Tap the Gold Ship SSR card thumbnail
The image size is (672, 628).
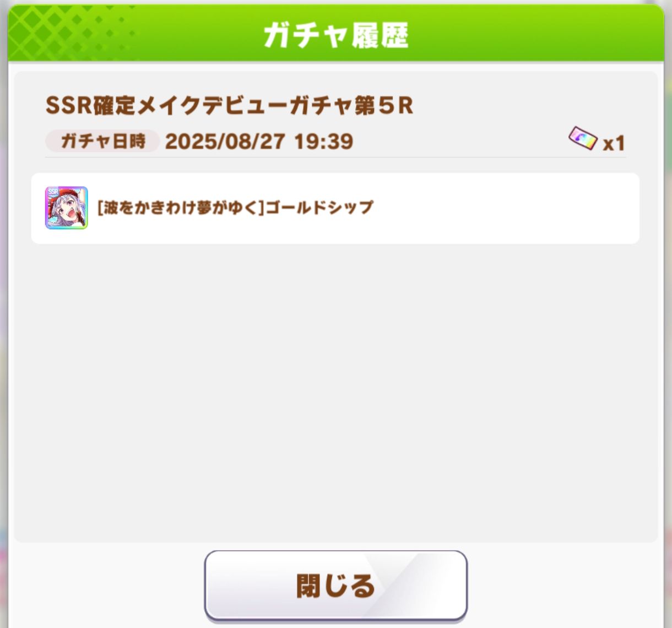click(67, 208)
